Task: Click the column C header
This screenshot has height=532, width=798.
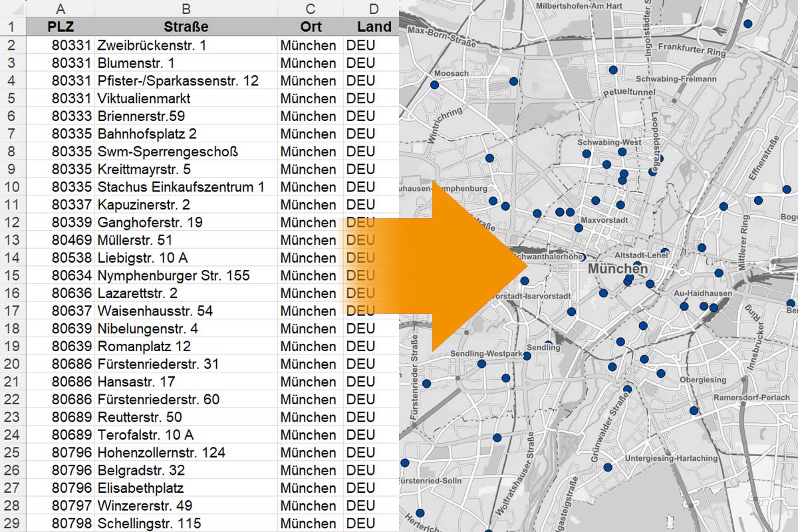Action: 310,9
